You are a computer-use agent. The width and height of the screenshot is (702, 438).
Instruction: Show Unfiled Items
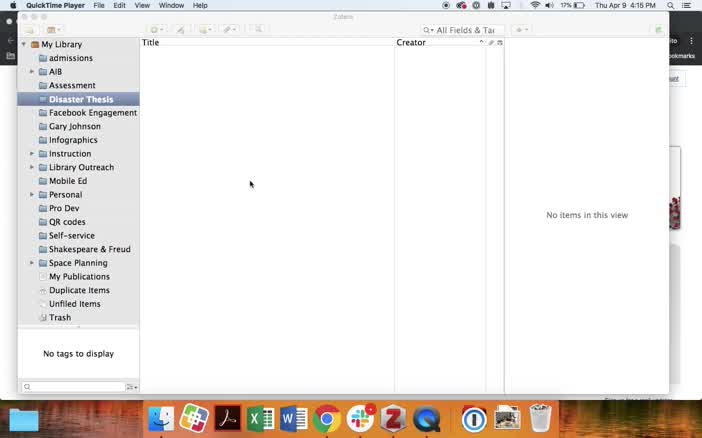click(74, 304)
